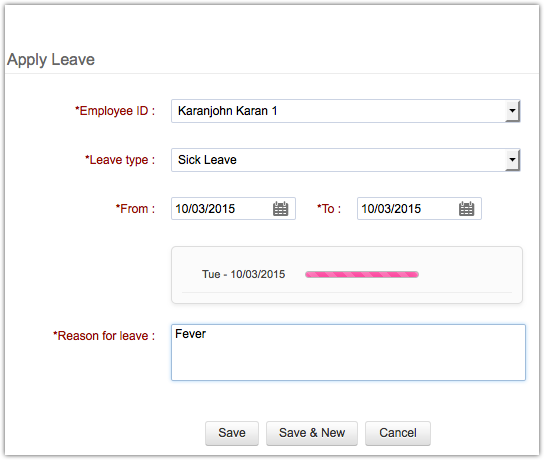Click the Leave type field label

[x=120, y=160]
